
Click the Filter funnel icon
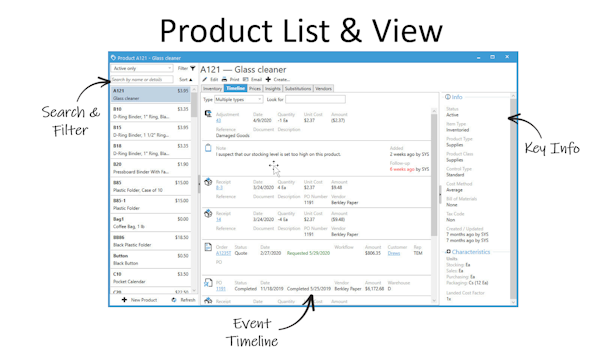coord(192,68)
